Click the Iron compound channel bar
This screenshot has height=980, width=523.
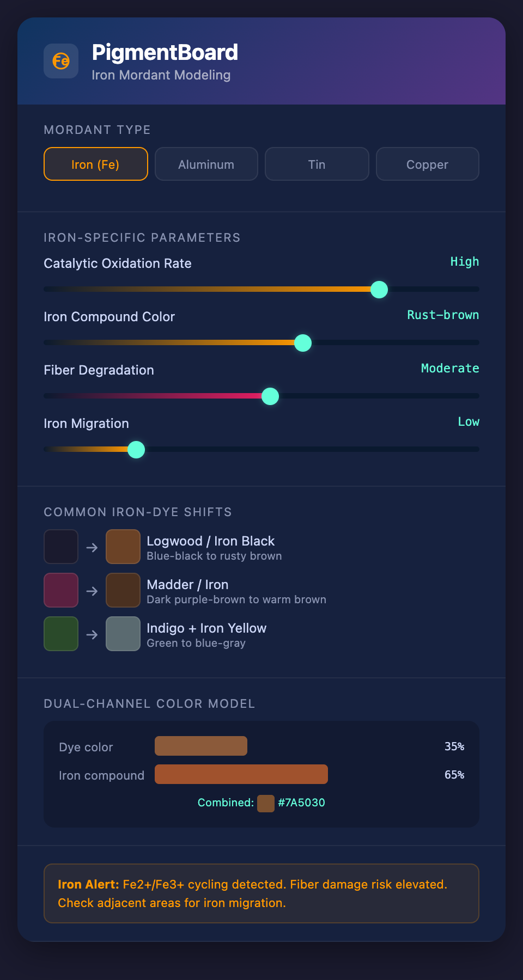click(241, 774)
